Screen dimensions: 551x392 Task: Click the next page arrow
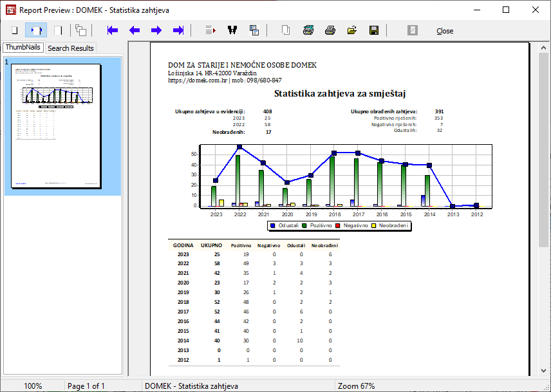pyautogui.click(x=156, y=30)
